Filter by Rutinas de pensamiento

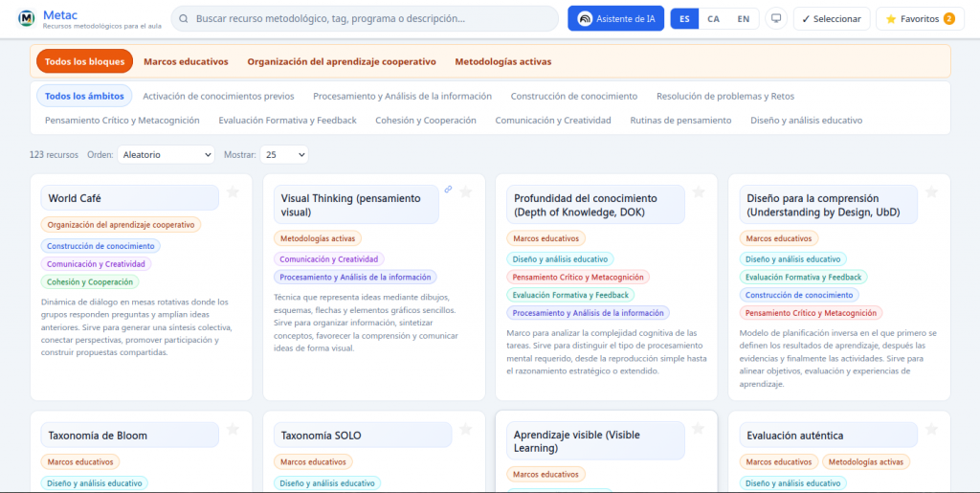coord(680,121)
